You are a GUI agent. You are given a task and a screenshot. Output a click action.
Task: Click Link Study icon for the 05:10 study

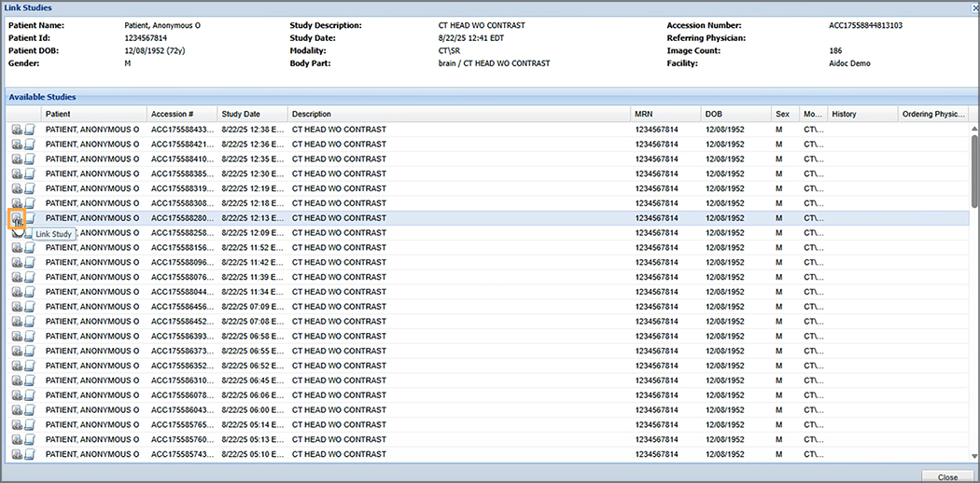(x=17, y=454)
